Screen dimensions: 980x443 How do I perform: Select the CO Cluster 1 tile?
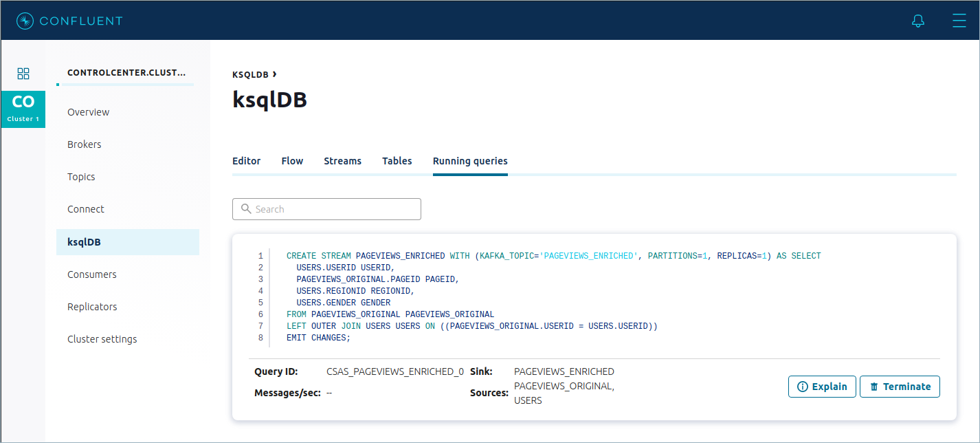point(23,109)
